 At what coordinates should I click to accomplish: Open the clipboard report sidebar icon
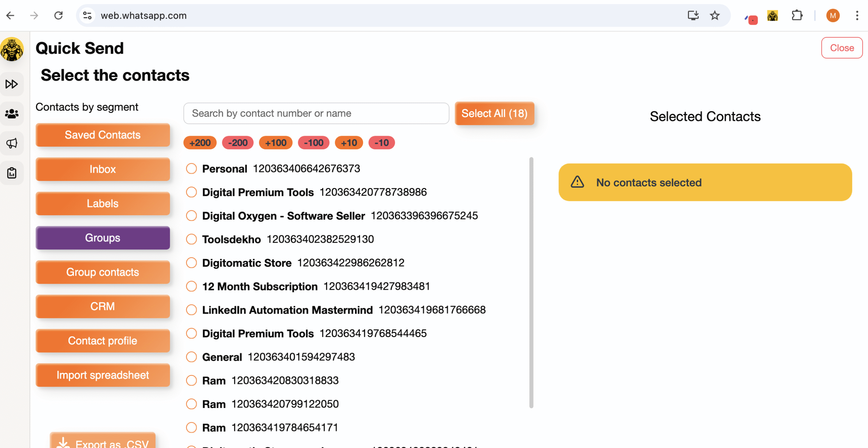click(x=12, y=173)
